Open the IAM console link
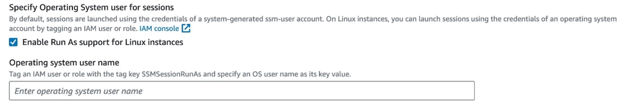The image size is (644, 111). click(x=159, y=28)
